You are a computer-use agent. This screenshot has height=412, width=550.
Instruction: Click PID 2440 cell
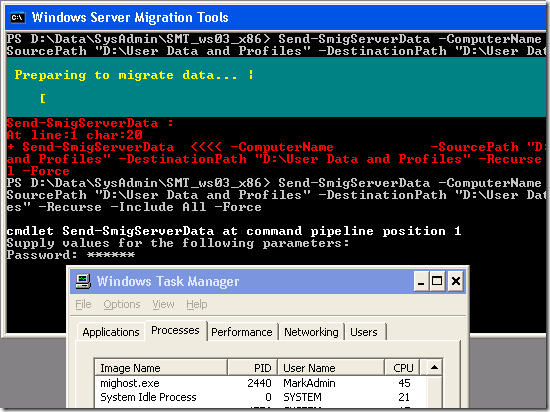point(259,383)
